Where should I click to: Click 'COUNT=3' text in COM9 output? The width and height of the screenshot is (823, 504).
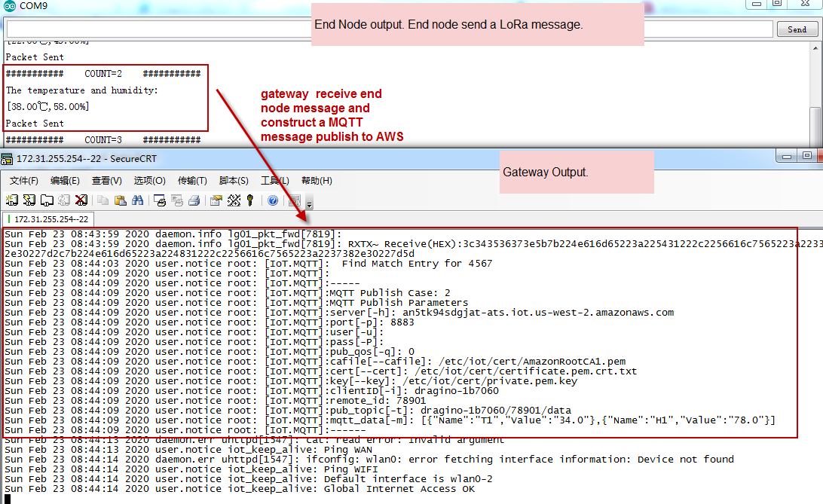pyautogui.click(x=103, y=140)
